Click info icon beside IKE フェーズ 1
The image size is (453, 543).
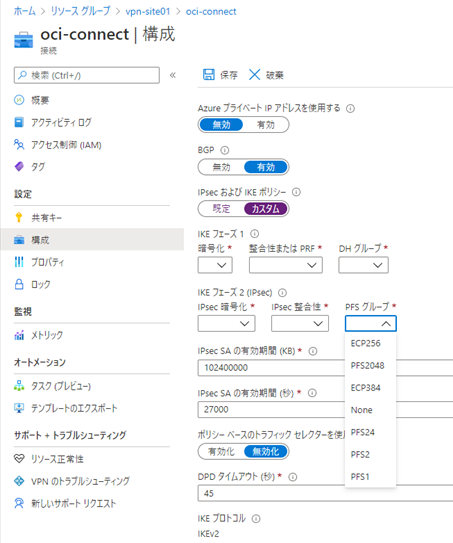(x=255, y=234)
